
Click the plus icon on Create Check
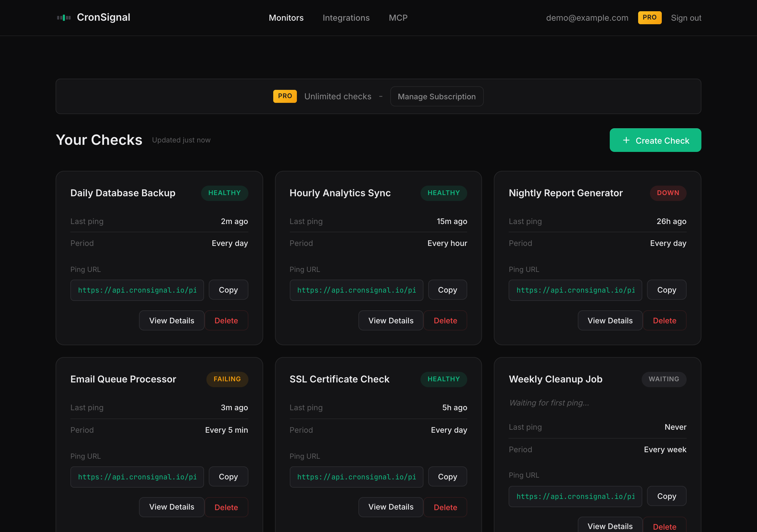tap(626, 140)
